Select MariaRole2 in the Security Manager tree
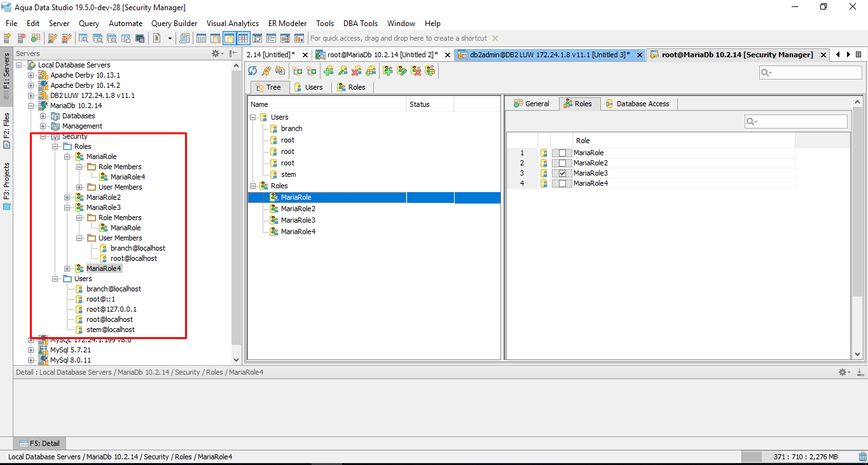 click(x=298, y=209)
